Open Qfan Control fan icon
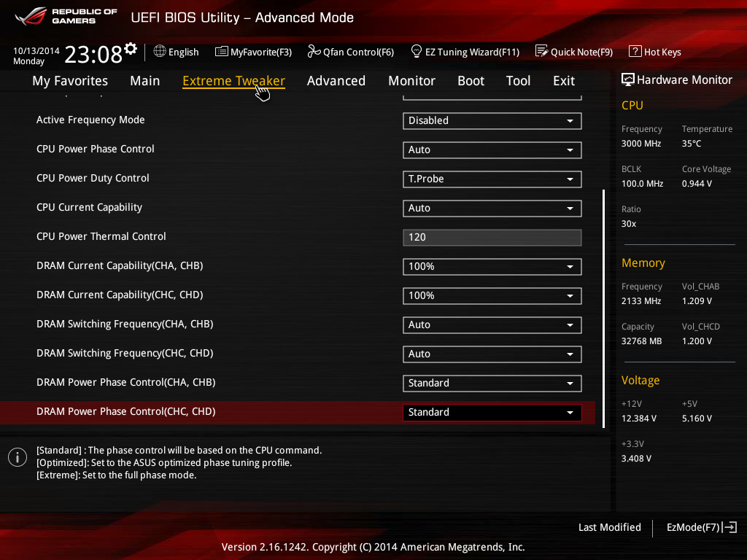This screenshot has height=560, width=747. 314,52
